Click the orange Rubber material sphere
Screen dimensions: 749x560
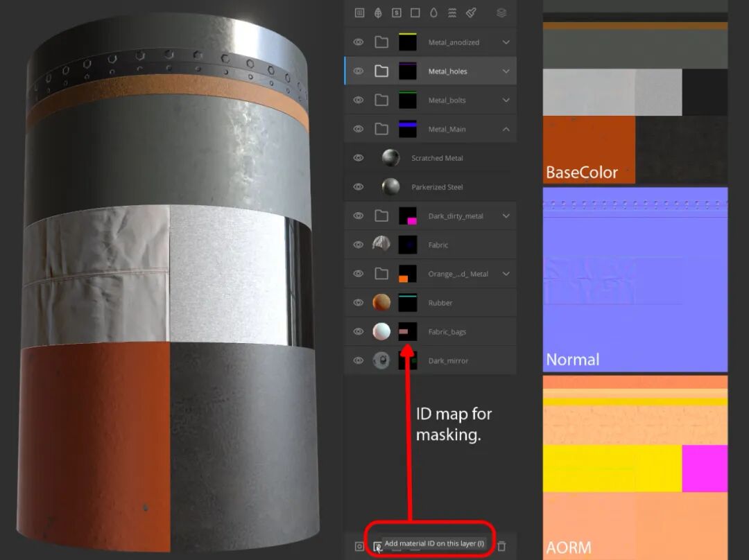[x=381, y=302]
